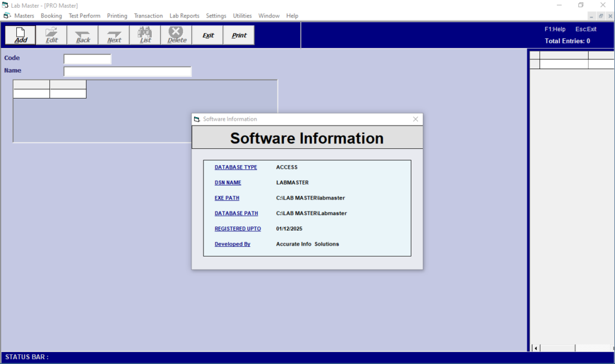Restore the inner PRO Master window

point(601,16)
